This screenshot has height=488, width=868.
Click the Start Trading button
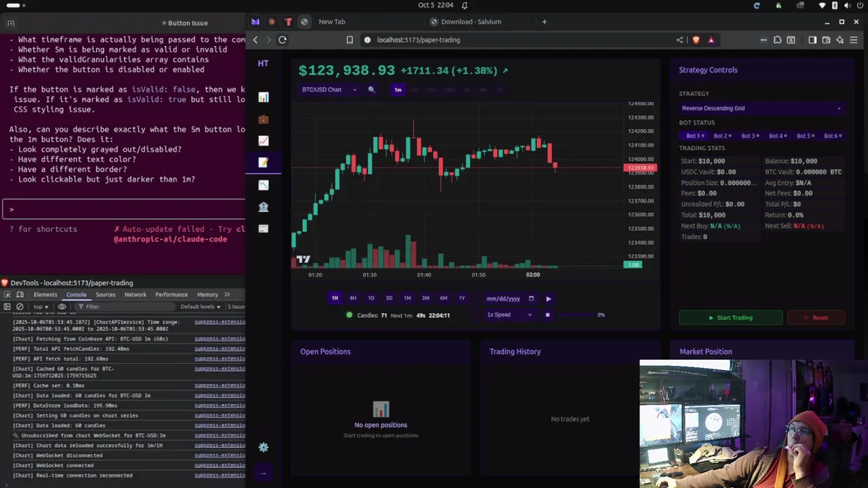point(731,318)
